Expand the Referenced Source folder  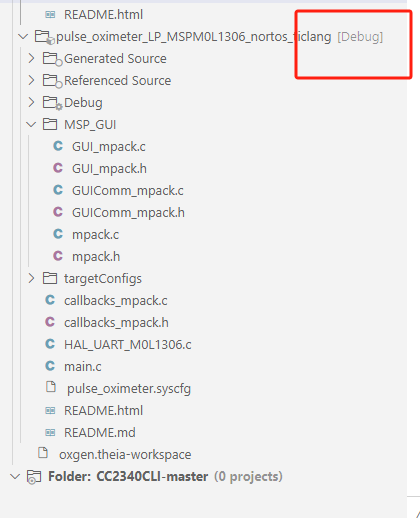pos(31,80)
